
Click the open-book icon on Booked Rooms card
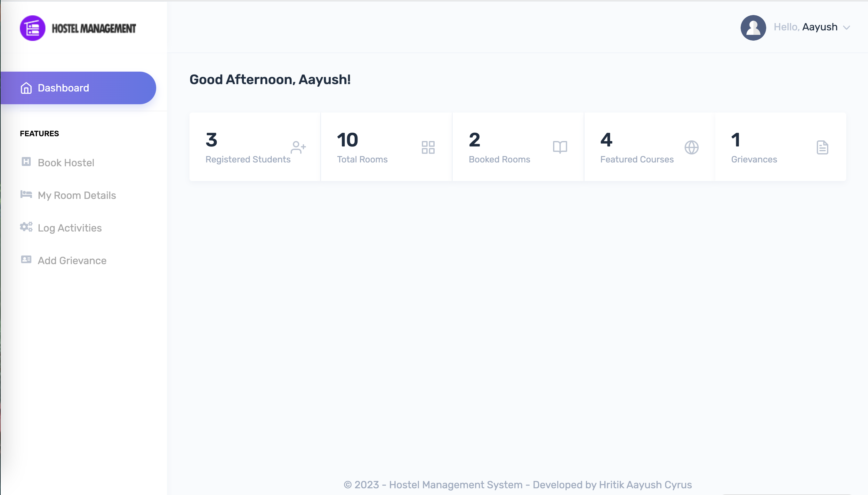[560, 147]
